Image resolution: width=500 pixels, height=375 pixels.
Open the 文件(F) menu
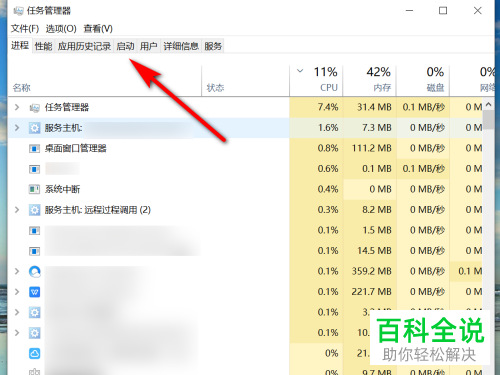pos(25,29)
